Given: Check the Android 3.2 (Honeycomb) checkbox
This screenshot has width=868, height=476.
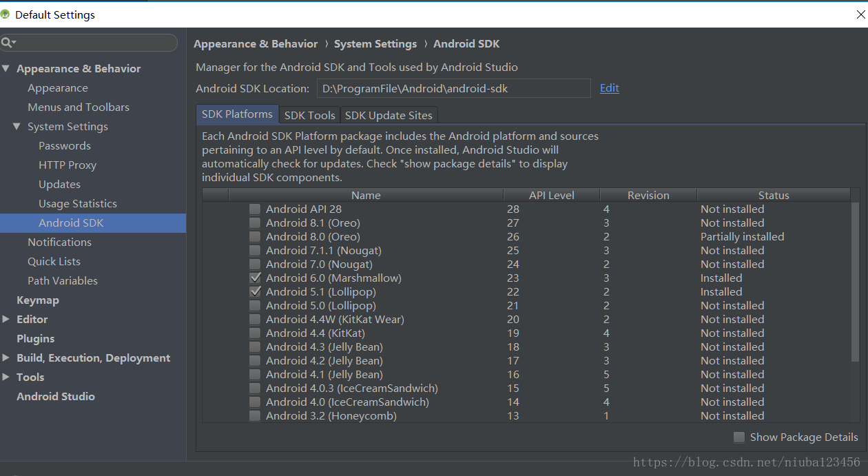Looking at the screenshot, I should [x=255, y=415].
